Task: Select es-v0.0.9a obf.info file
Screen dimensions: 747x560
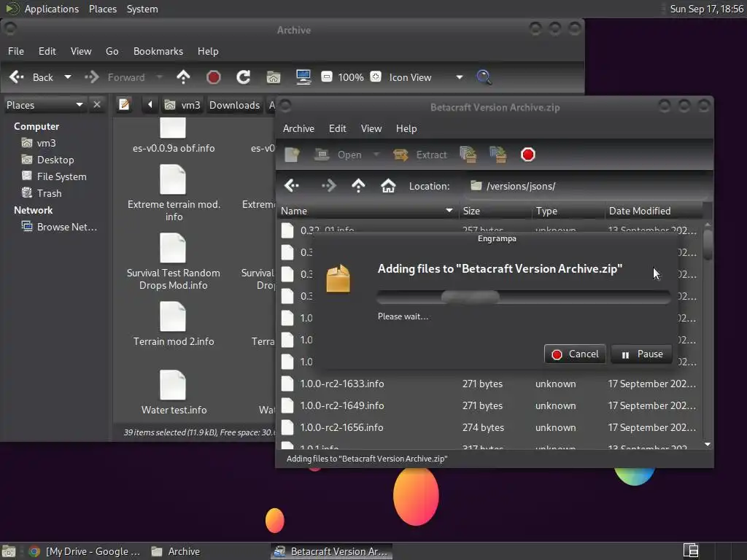Action: click(x=174, y=136)
